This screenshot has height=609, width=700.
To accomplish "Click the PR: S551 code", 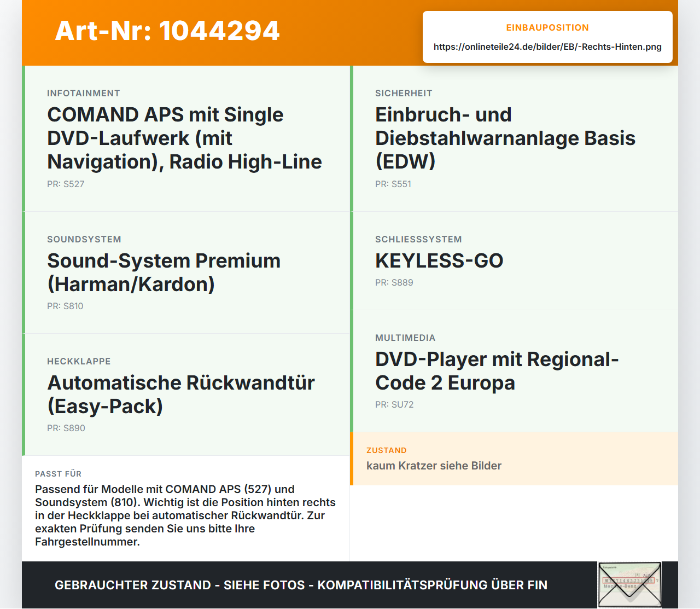I will 393,184.
